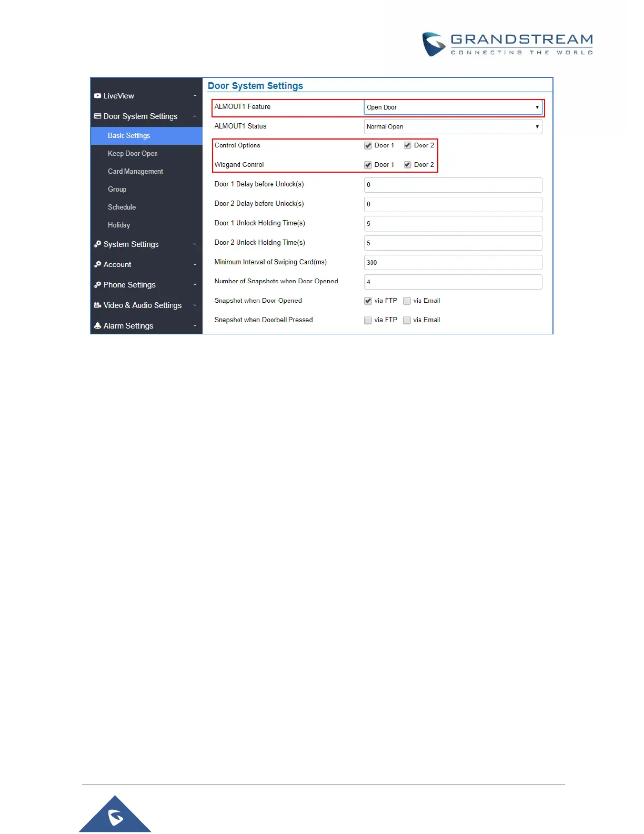Click the Minimum Interval of Swiping Card field

pos(453,263)
